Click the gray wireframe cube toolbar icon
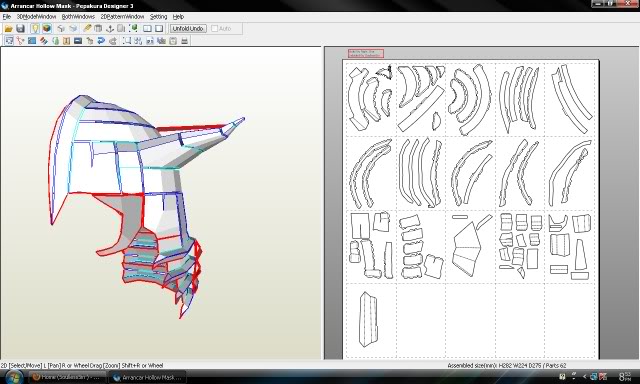640x384 pixels. 61,29
